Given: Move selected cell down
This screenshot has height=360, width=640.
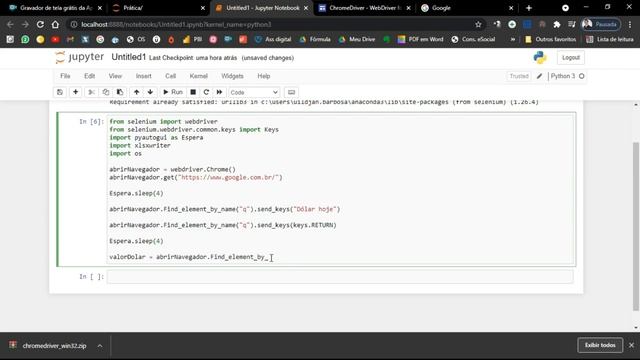Looking at the screenshot, I should 150,92.
